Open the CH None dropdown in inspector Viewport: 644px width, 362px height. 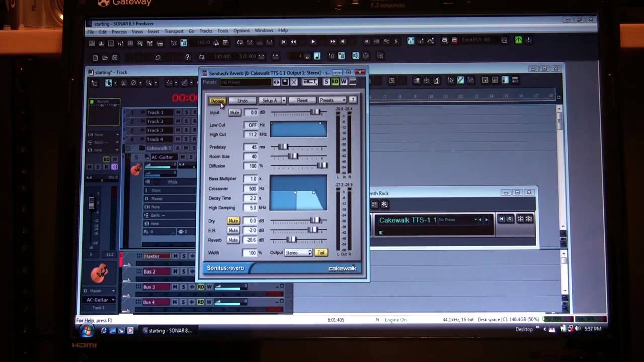click(104, 135)
